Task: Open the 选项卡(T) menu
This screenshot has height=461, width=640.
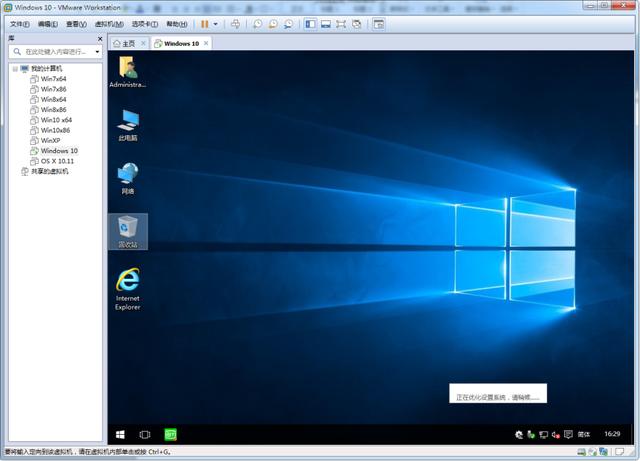Action: pyautogui.click(x=144, y=24)
